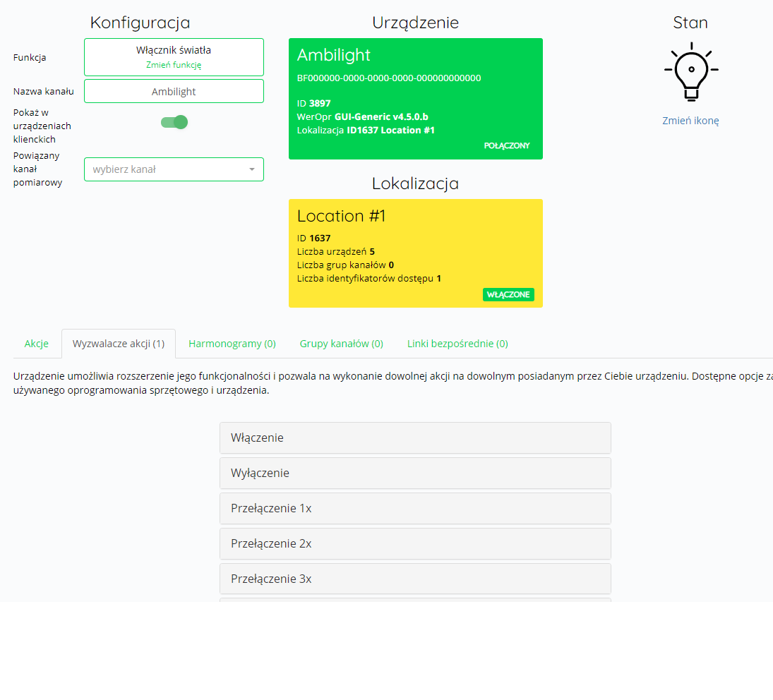The image size is (773, 700).
Task: Click 'Liczba grup kanałów 0' line
Action: (x=345, y=265)
